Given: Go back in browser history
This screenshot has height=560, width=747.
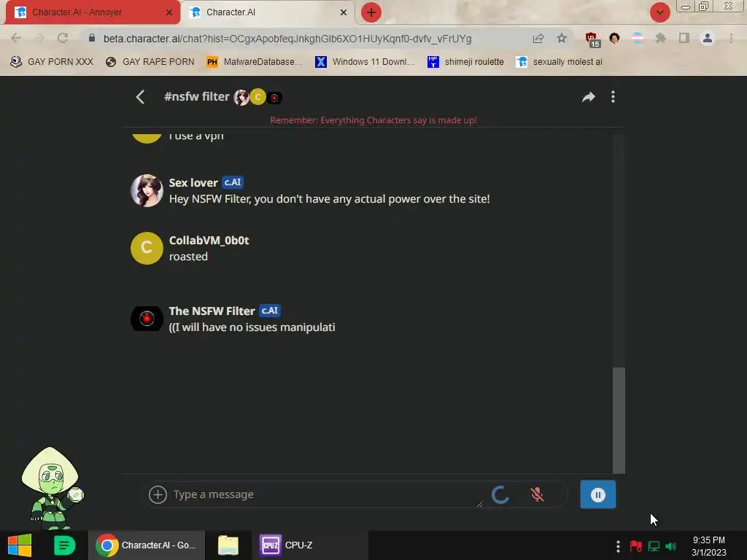Looking at the screenshot, I should (16, 38).
